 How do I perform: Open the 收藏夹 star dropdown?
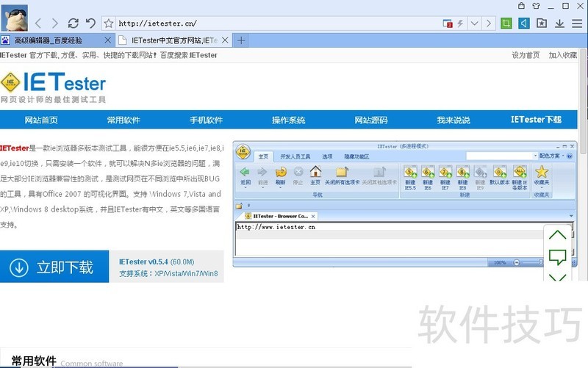click(x=542, y=176)
